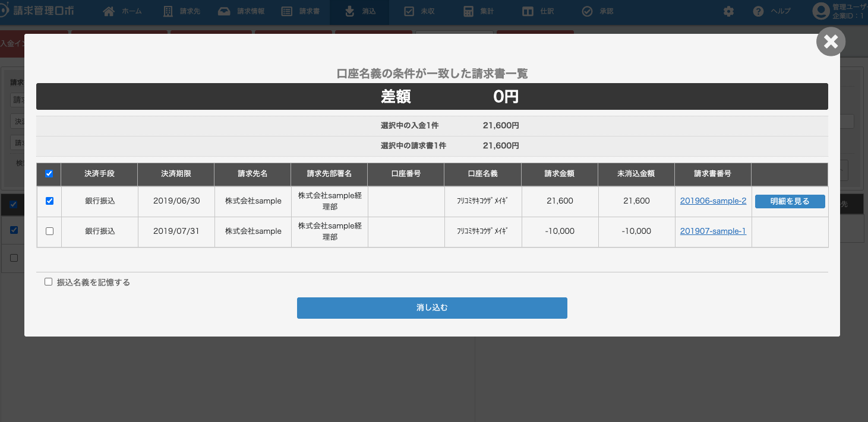Click the 請求情報 cloud icon
The image size is (868, 422).
pos(224,11)
